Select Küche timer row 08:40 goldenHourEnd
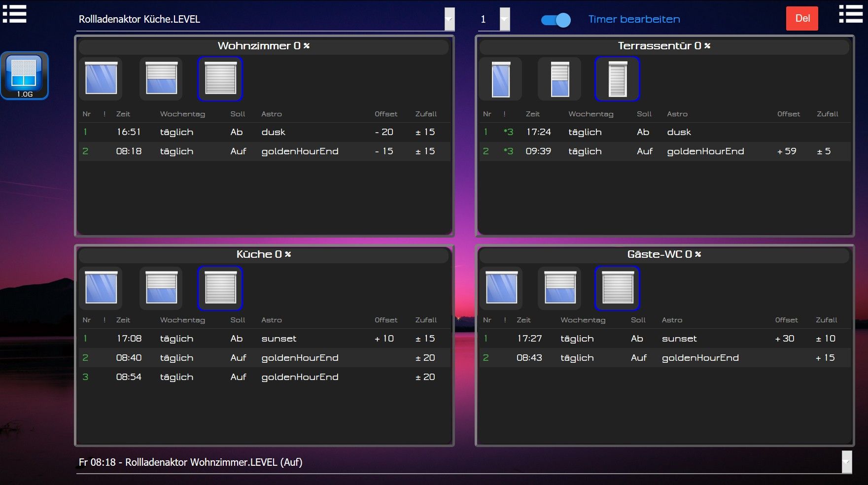The height and width of the screenshot is (485, 868). (x=265, y=358)
